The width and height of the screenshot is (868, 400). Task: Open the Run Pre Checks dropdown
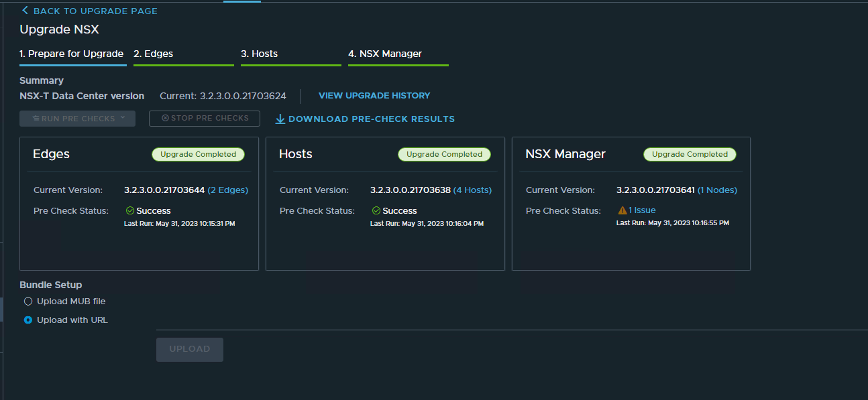(x=78, y=119)
